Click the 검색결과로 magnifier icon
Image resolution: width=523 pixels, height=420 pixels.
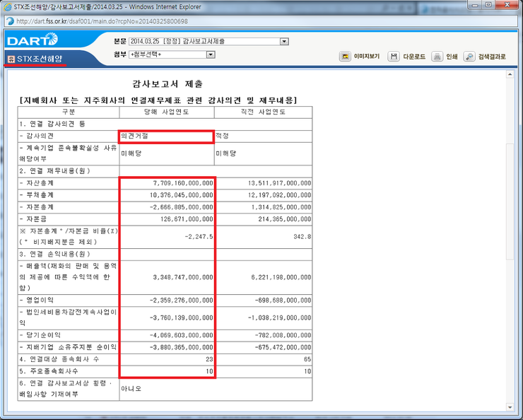(x=469, y=57)
